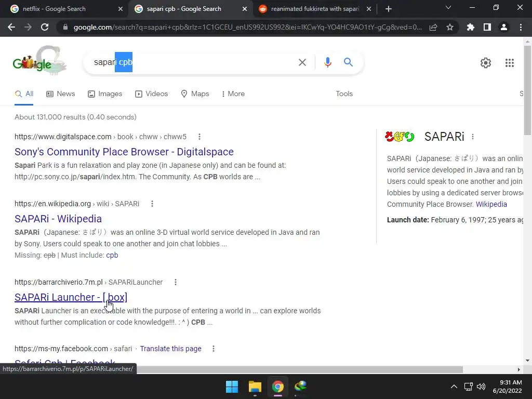Screen dimensions: 532x399
Task: Close the reanimated fukkireta Reddit tab
Action: [369, 9]
